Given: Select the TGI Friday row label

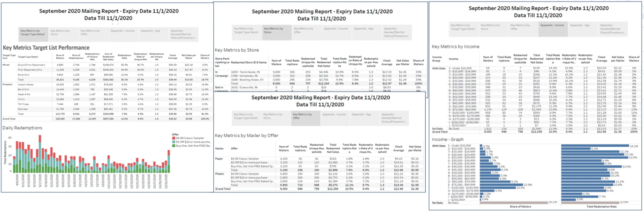Looking at the screenshot, I should pos(23,104).
